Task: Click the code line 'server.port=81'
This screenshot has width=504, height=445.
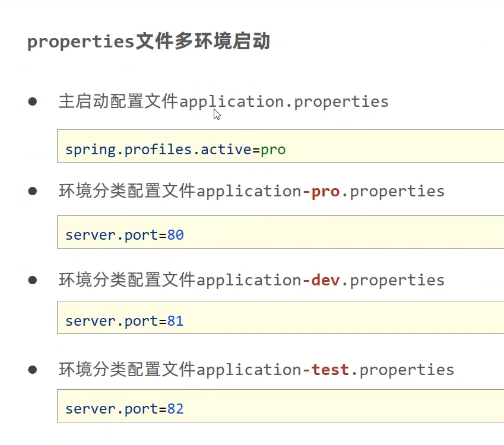Action: pyautogui.click(x=125, y=321)
